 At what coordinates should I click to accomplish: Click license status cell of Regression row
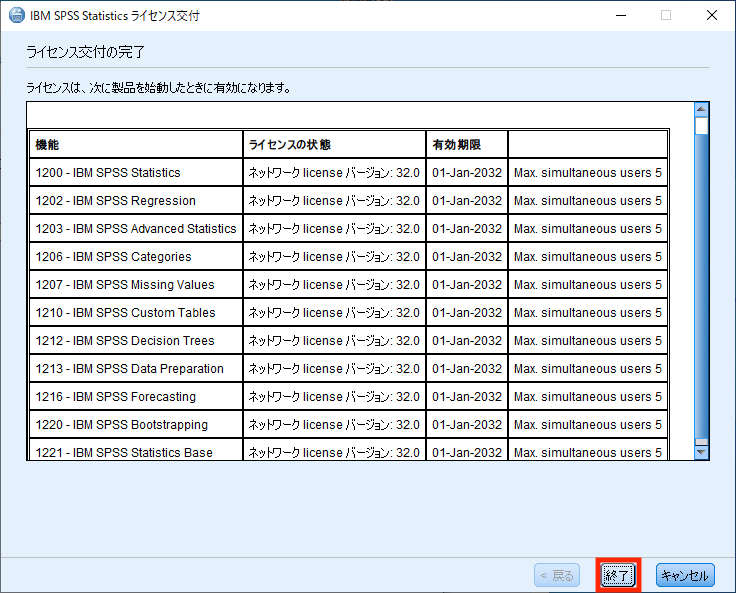[x=334, y=200]
